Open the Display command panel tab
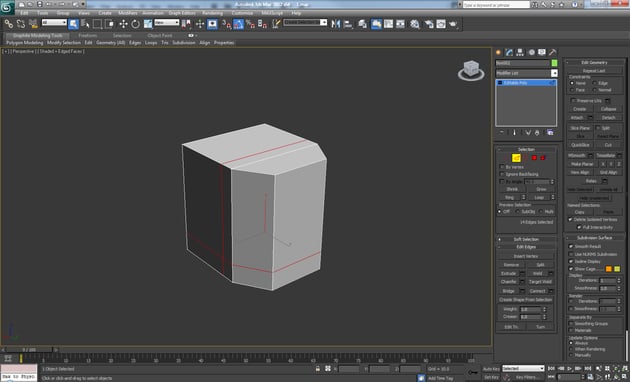Screen dimensions: 630x382 click(x=542, y=52)
